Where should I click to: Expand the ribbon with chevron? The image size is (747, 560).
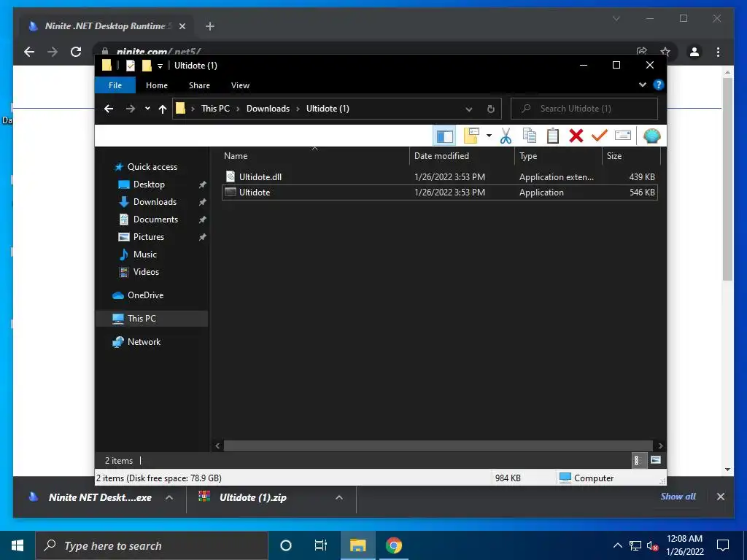(x=642, y=85)
